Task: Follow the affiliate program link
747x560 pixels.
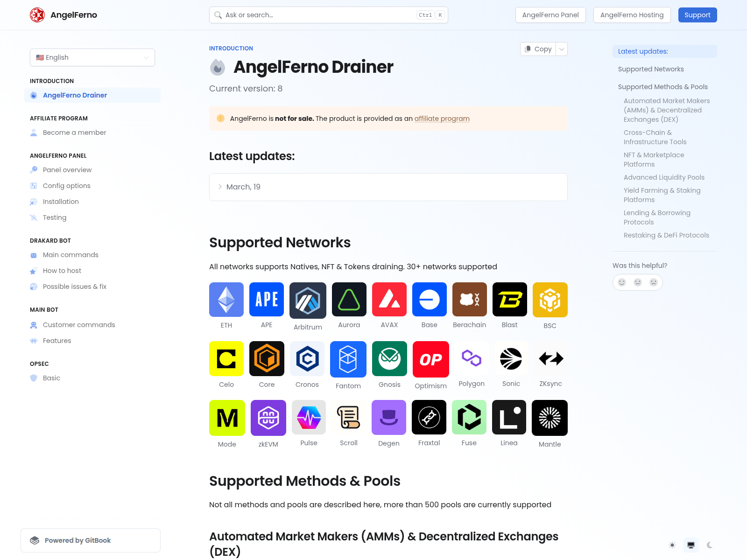Action: coord(442,119)
